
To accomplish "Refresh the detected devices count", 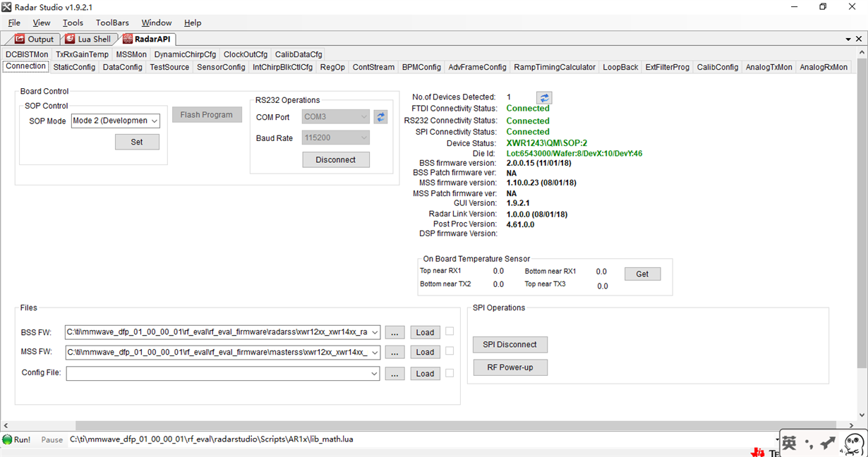I will (x=544, y=98).
